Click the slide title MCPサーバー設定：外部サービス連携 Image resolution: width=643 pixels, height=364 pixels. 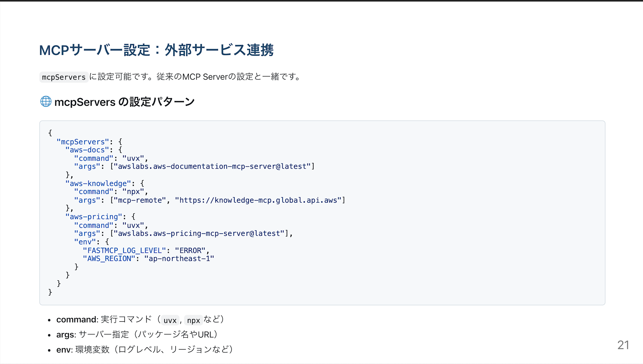pos(156,50)
